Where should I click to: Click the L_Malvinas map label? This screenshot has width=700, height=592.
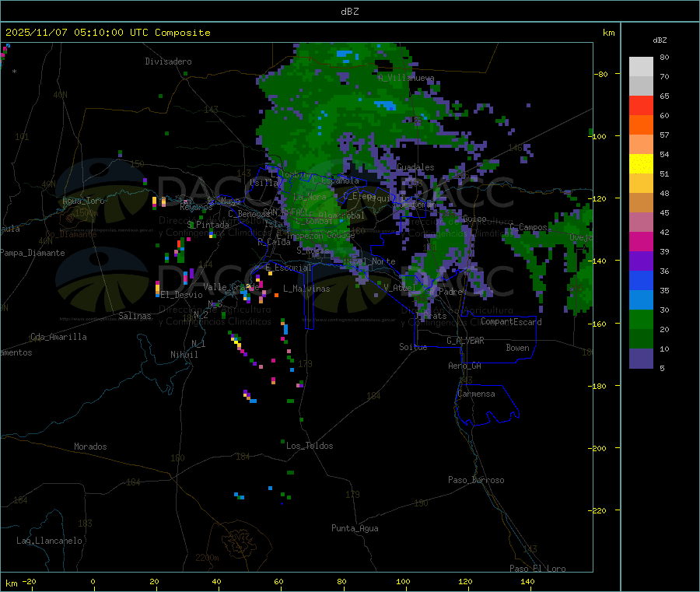tap(306, 289)
